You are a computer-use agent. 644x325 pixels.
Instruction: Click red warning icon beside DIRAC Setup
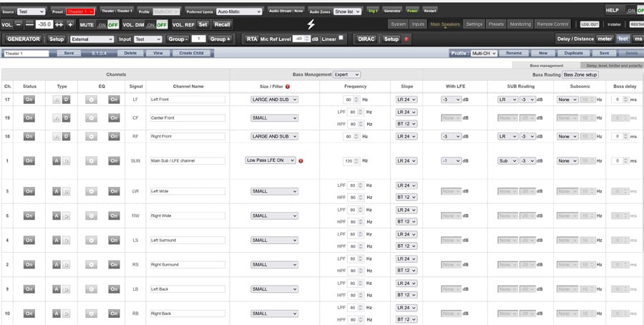pos(407,39)
